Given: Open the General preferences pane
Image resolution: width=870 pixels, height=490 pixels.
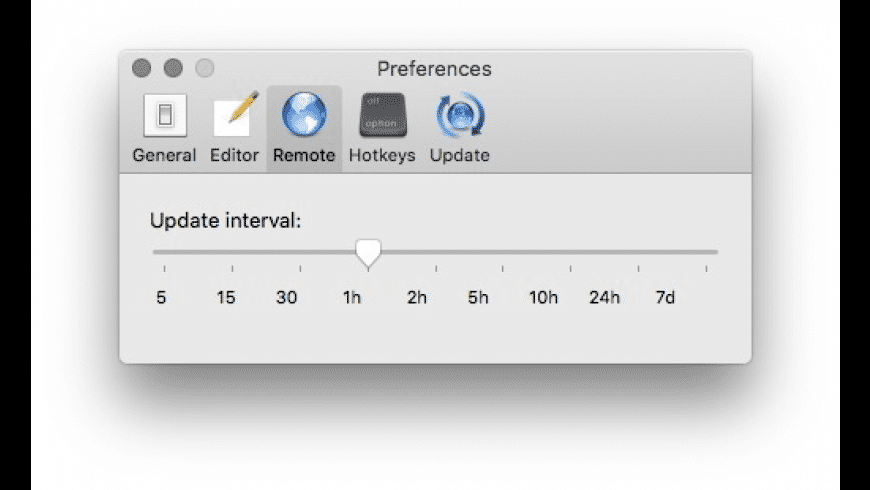Looking at the screenshot, I should (164, 128).
